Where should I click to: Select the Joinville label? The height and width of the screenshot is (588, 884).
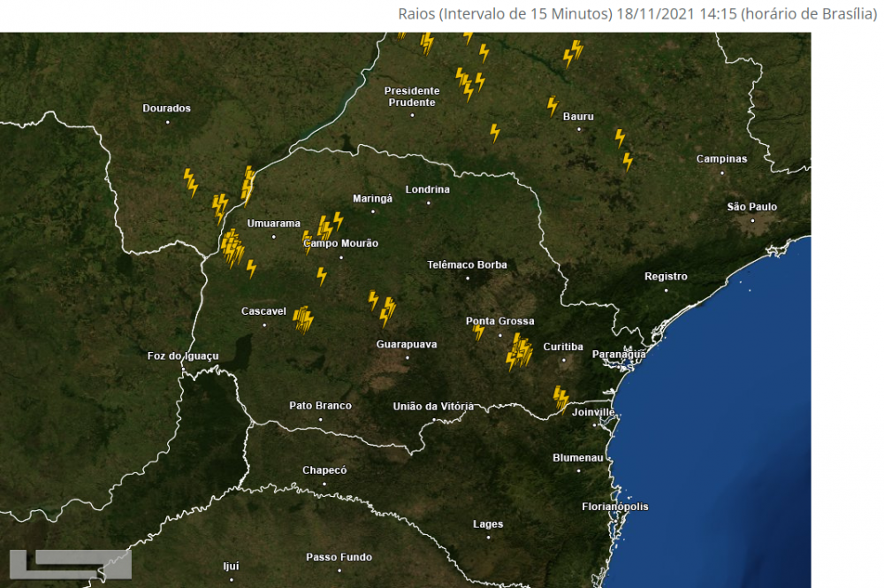click(x=593, y=413)
